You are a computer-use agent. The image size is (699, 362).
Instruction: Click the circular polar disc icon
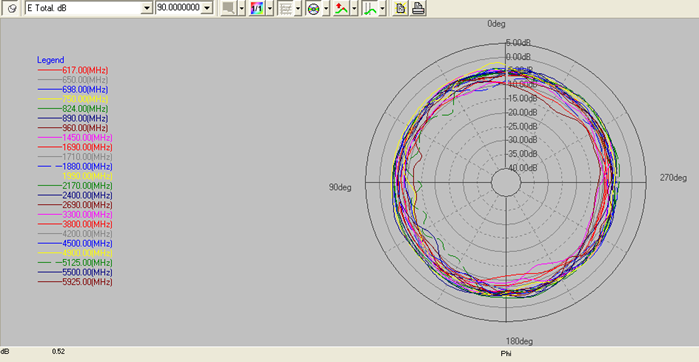tap(313, 8)
